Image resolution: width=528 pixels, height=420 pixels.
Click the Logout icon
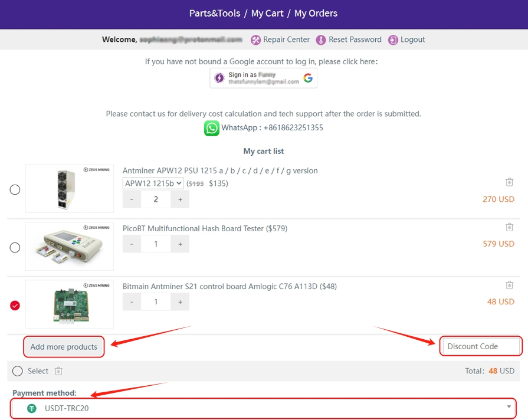click(393, 40)
